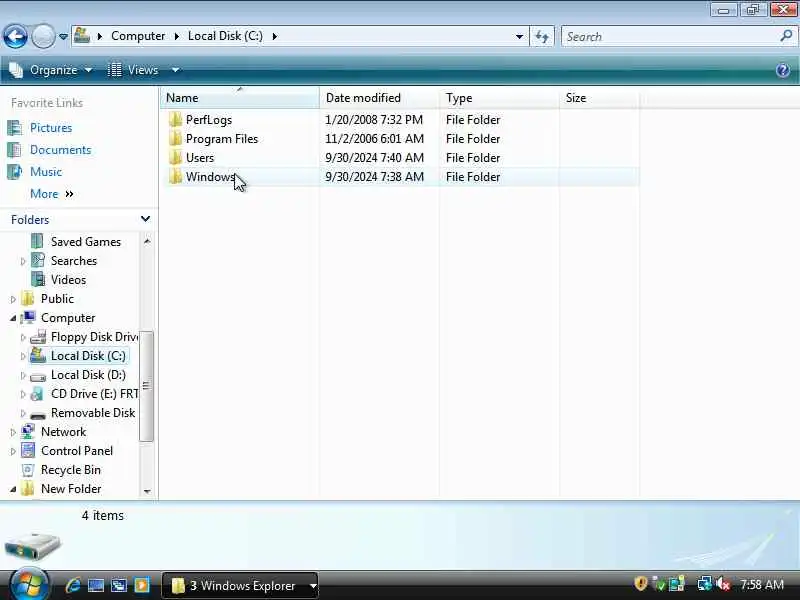Viewport: 800px width, 600px height.
Task: Refresh the folder with the refresh button
Action: tap(542, 37)
